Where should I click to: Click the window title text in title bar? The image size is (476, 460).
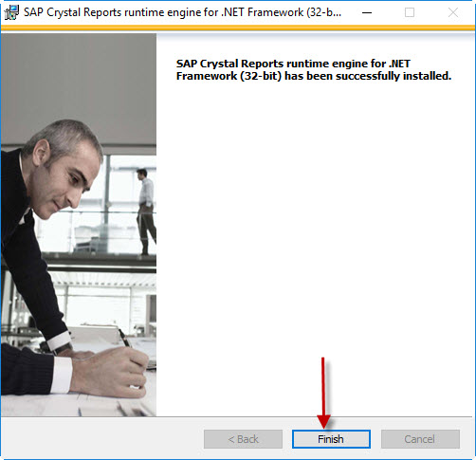click(x=182, y=12)
